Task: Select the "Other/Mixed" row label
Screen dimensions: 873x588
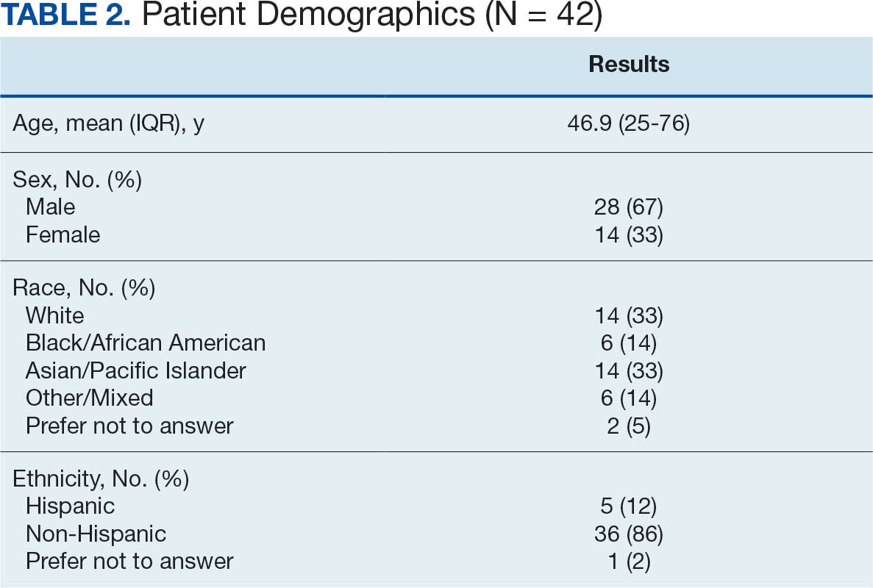Action: [x=89, y=398]
